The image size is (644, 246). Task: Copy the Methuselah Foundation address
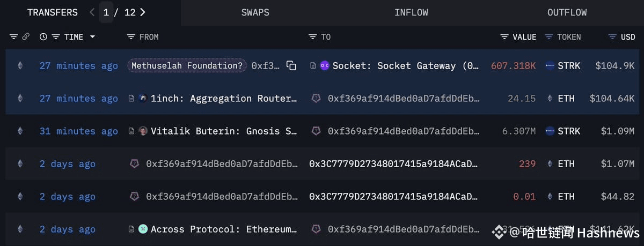[291, 66]
